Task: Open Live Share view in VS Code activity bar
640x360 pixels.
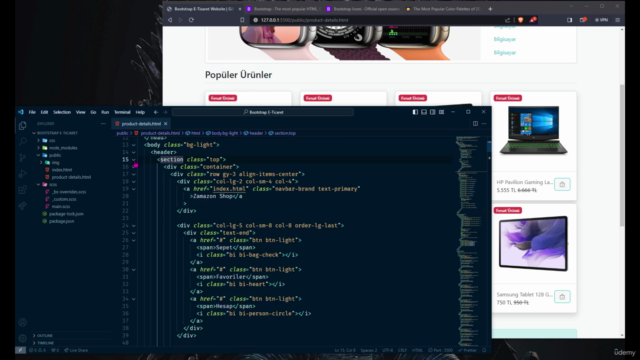Action: [x=22, y=206]
